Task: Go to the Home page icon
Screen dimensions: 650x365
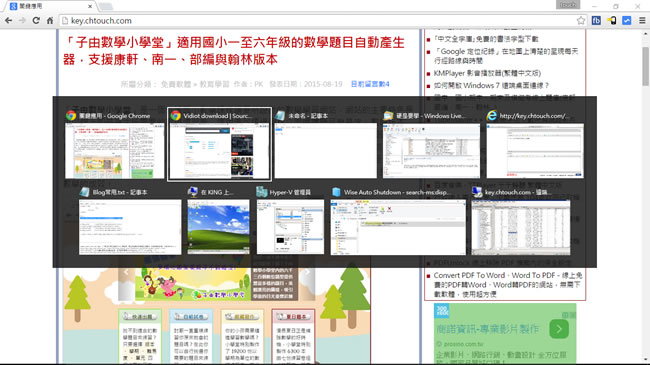Action: [50, 20]
